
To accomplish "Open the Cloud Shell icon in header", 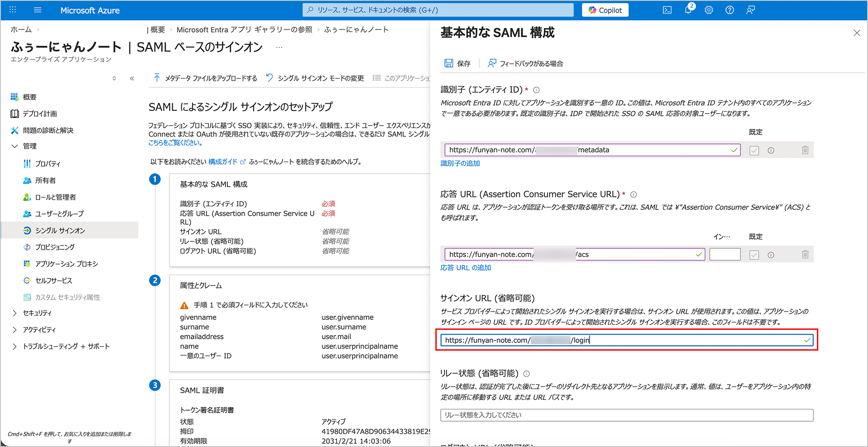I will point(667,10).
